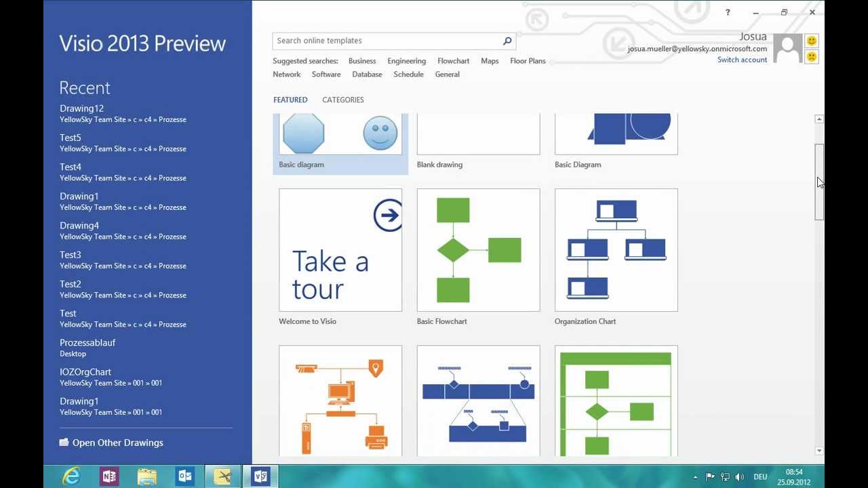Click the folder icon beside Open Other Drawings
The height and width of the screenshot is (488, 868).
64,442
